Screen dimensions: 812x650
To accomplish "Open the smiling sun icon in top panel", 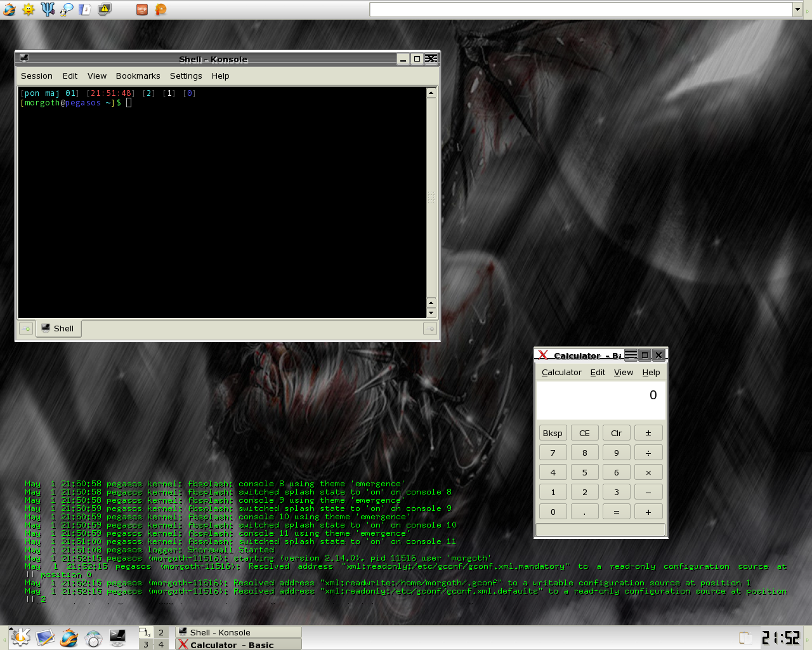I will point(29,10).
